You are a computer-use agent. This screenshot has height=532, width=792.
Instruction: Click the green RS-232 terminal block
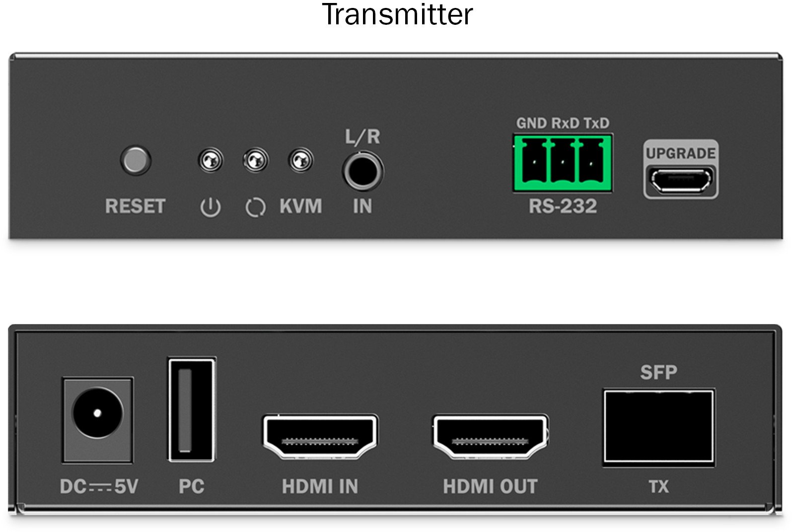(563, 163)
